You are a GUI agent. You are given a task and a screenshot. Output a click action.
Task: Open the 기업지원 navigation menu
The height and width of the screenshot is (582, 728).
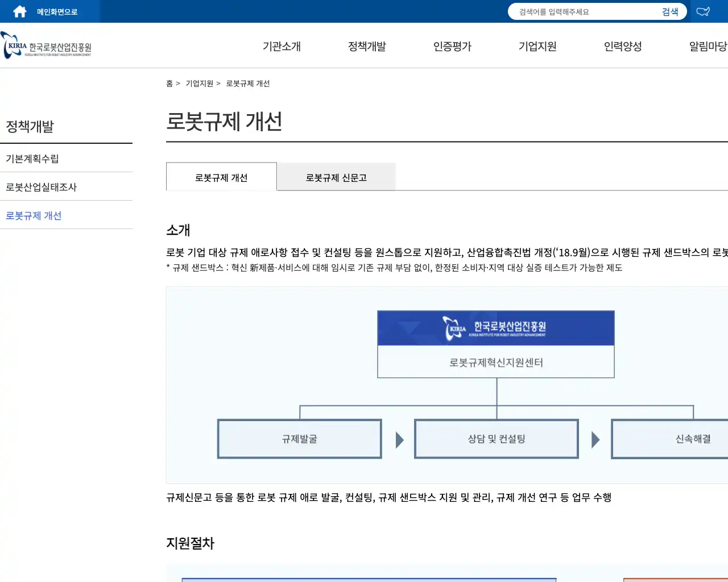point(536,47)
